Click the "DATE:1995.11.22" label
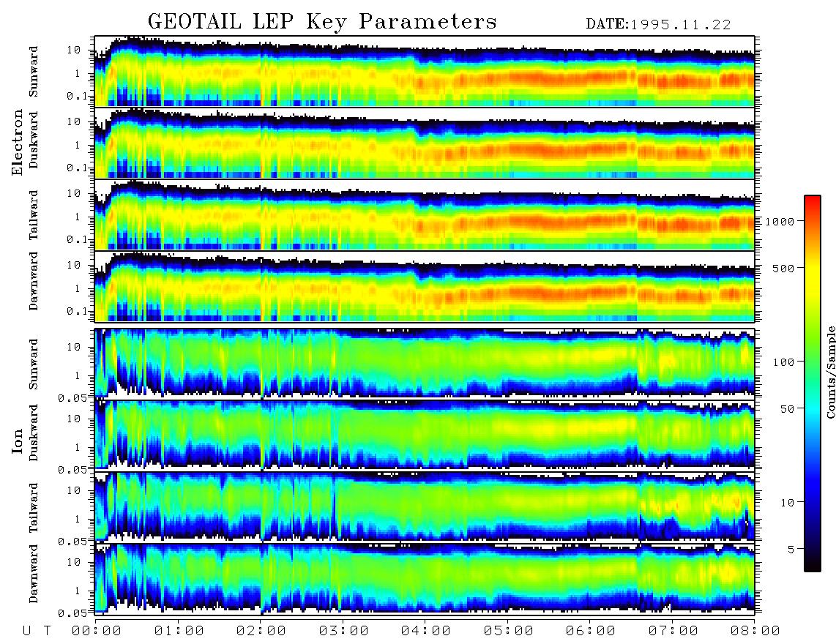The height and width of the screenshot is (644, 836). click(658, 25)
